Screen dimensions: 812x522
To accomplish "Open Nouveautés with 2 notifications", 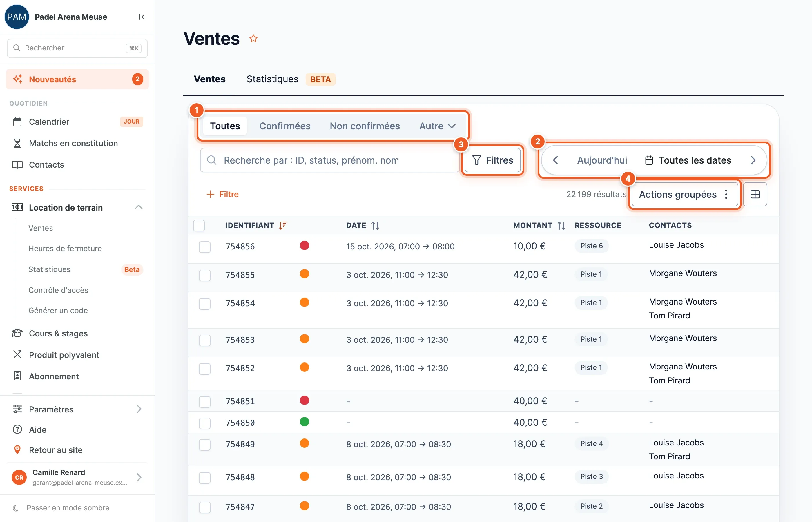I will [x=78, y=79].
